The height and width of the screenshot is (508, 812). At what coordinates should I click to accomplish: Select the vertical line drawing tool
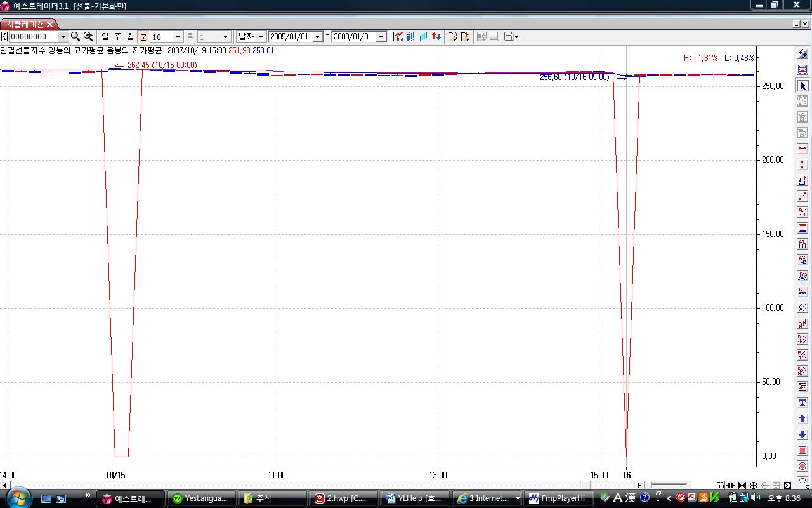[x=802, y=164]
